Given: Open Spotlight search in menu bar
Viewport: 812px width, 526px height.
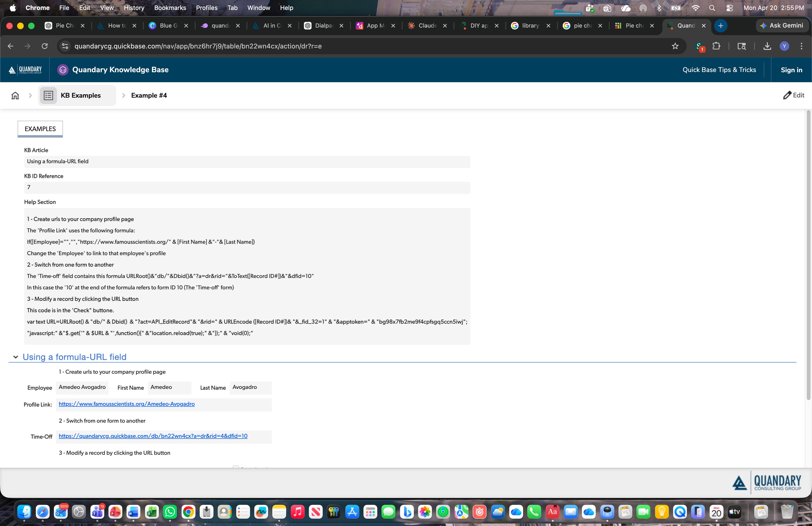Looking at the screenshot, I should pyautogui.click(x=712, y=8).
